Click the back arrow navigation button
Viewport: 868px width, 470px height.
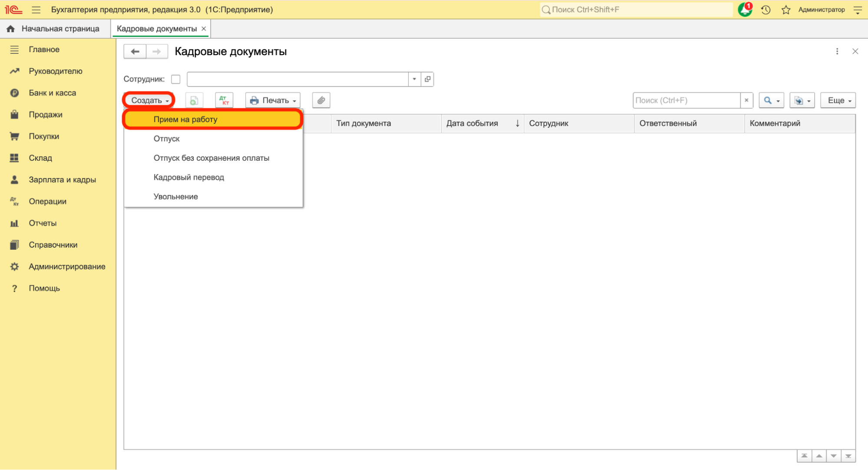[135, 52]
